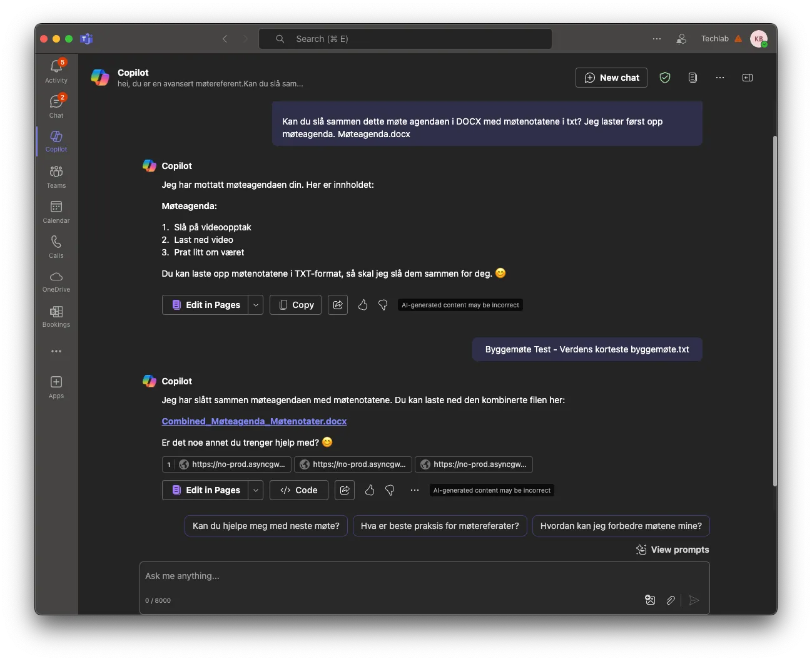812x661 pixels.
Task: Click agenda item 'Last ned video'
Action: (203, 240)
